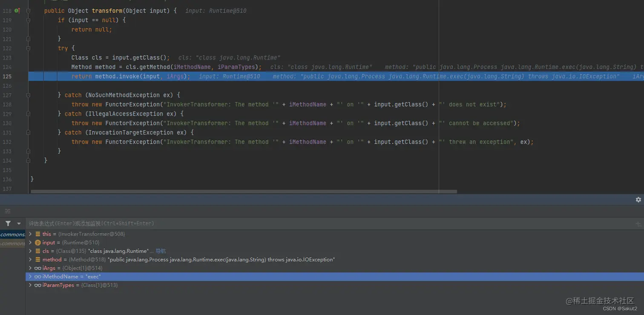The height and width of the screenshot is (315, 644).
Task: Open the dropdown arrow beside the filter icon
Action: click(19, 223)
